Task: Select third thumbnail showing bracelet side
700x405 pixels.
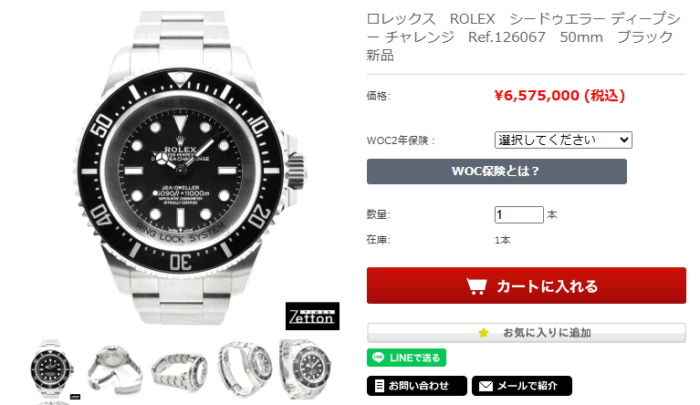Action: tap(179, 371)
